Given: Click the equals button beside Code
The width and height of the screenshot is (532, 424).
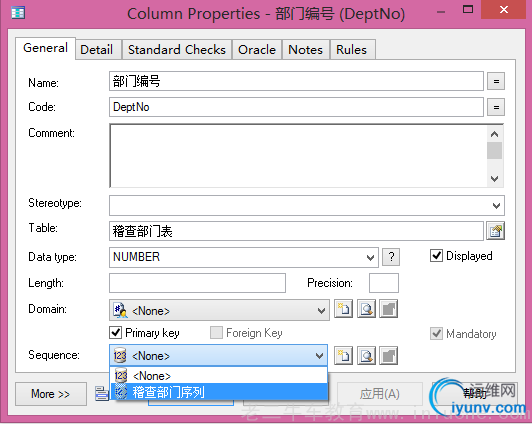Looking at the screenshot, I should click(x=496, y=107).
